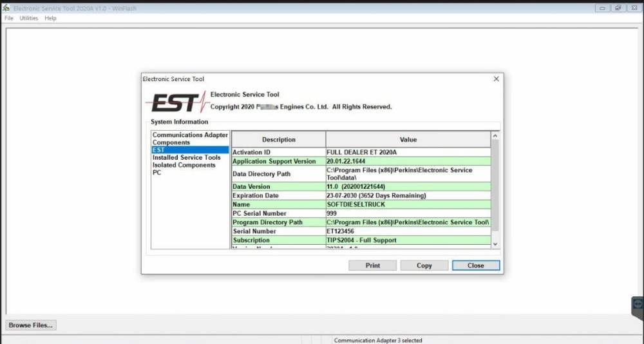Viewport: 644px width, 344px height.
Task: Click the 23-07-2030 expiration value
Action: click(x=408, y=196)
